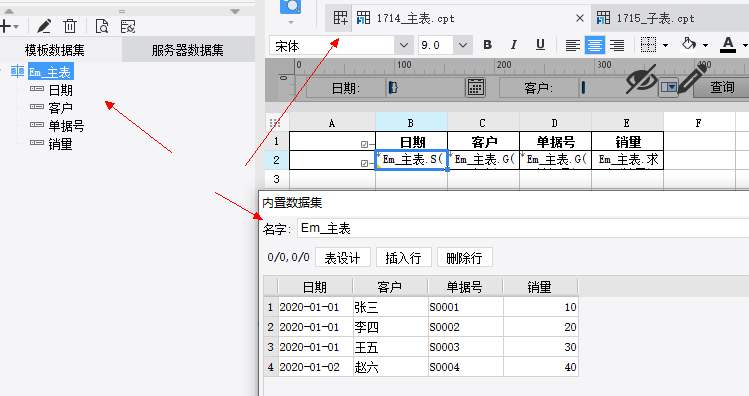
Task: Click the dataset connection settings icon
Action: point(128,26)
